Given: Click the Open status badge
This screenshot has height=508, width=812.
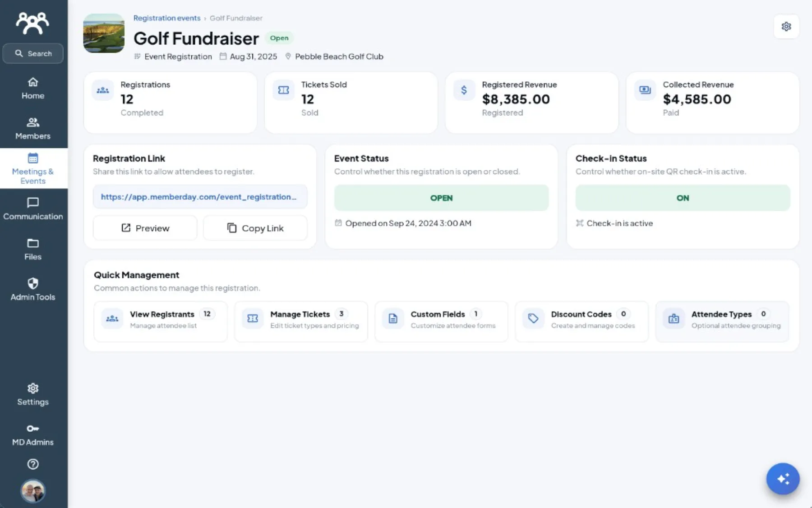Looking at the screenshot, I should pos(279,38).
